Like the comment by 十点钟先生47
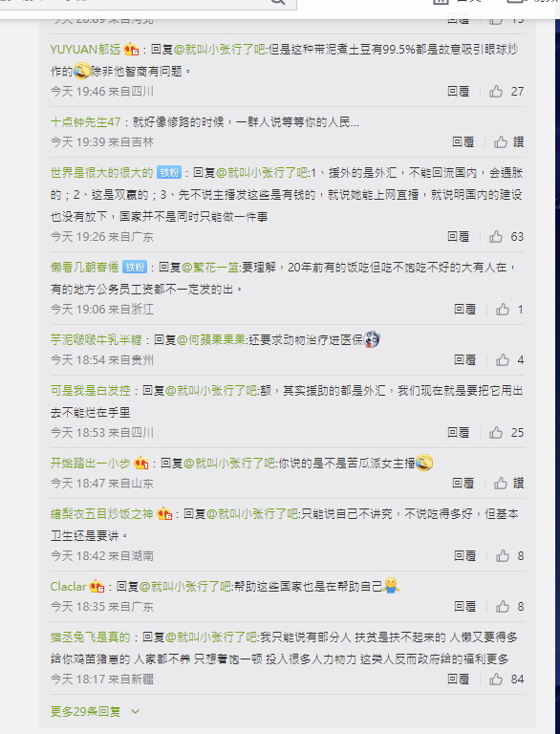The image size is (560, 734). pyautogui.click(x=501, y=141)
